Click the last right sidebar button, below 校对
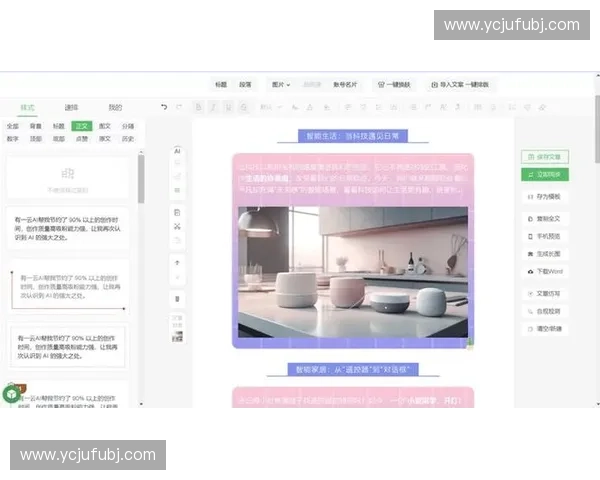Screen dimensions: 600x480 pos(545,329)
